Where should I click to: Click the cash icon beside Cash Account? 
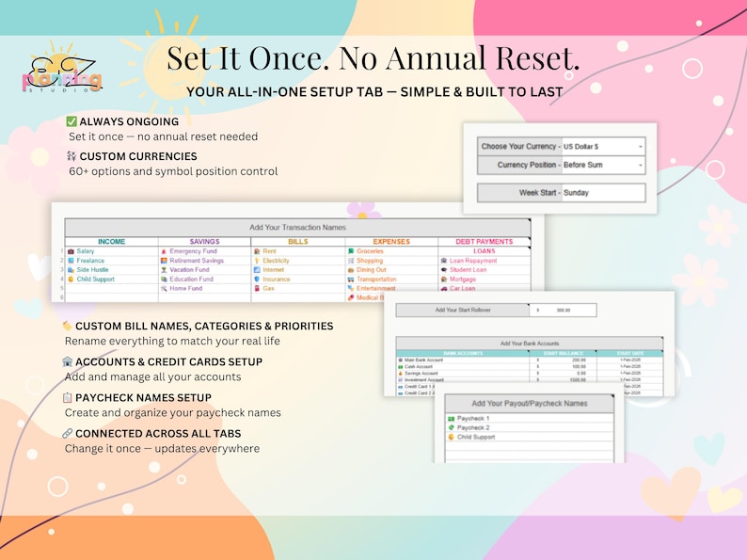point(400,367)
